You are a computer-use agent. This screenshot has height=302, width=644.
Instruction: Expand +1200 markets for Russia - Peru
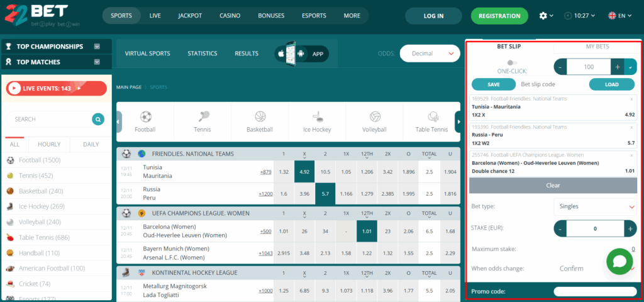pos(265,194)
